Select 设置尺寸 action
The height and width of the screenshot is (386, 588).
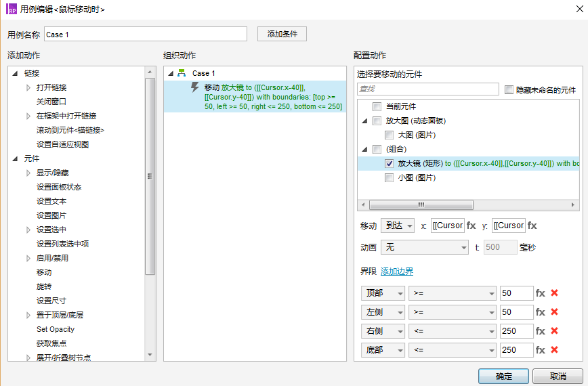click(x=51, y=301)
